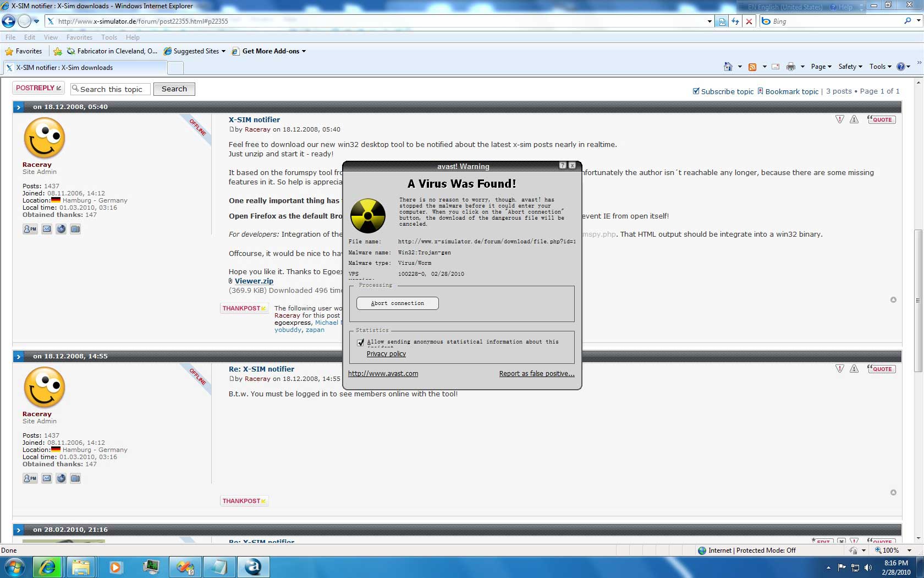Click the Favorites star button
This screenshot has width=924, height=578.
pos(24,51)
